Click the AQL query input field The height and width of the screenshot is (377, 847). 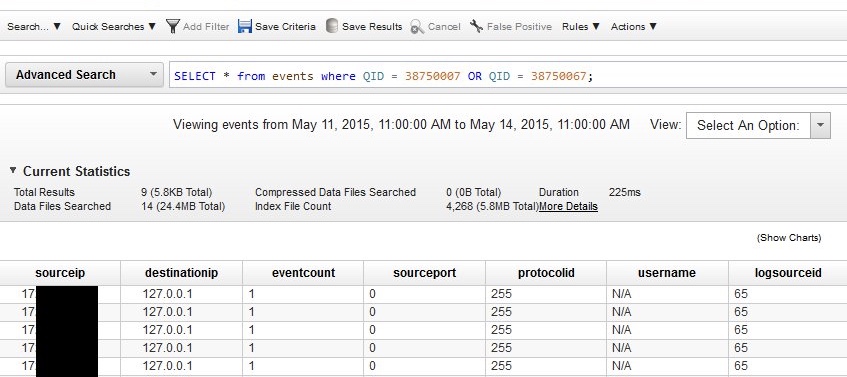tap(508, 76)
